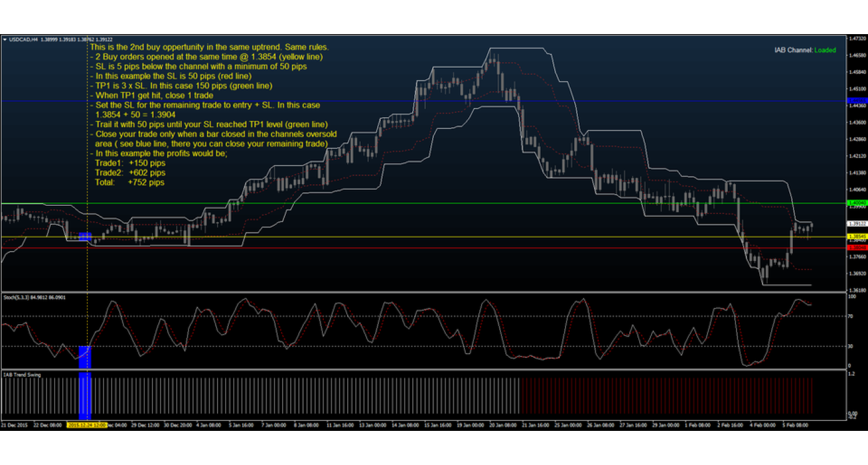Select the green TP1 horizontal line
868x465 pixels.
(434, 203)
